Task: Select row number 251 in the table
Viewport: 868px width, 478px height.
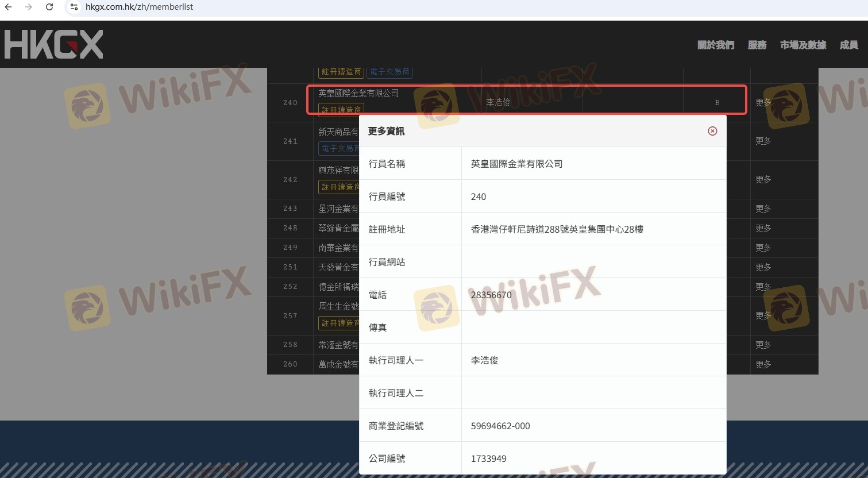Action: tap(290, 267)
